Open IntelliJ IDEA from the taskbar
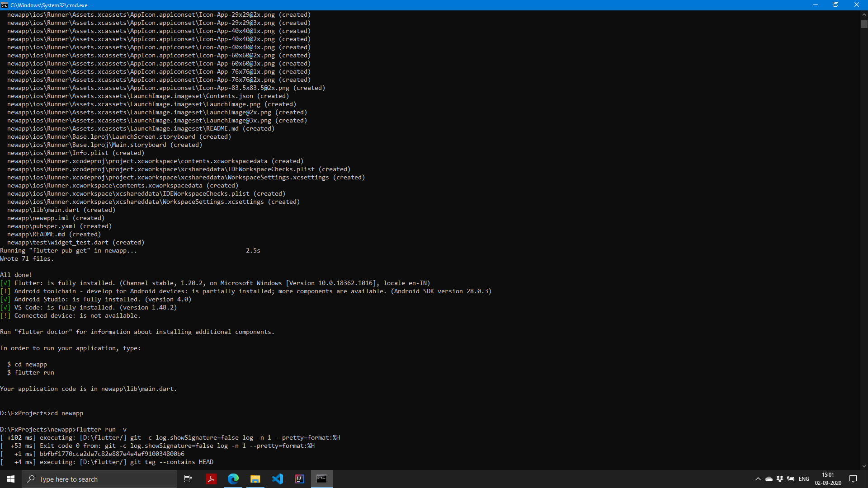Image resolution: width=868 pixels, height=488 pixels. click(300, 479)
